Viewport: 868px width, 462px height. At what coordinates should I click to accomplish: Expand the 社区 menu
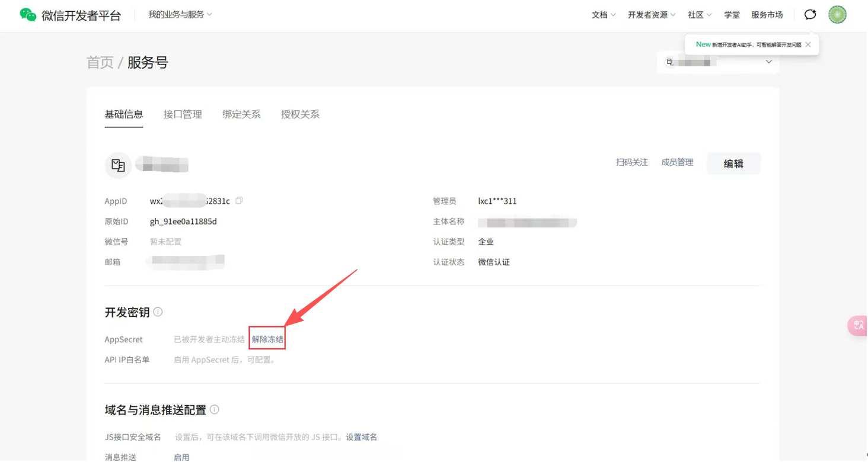click(700, 15)
